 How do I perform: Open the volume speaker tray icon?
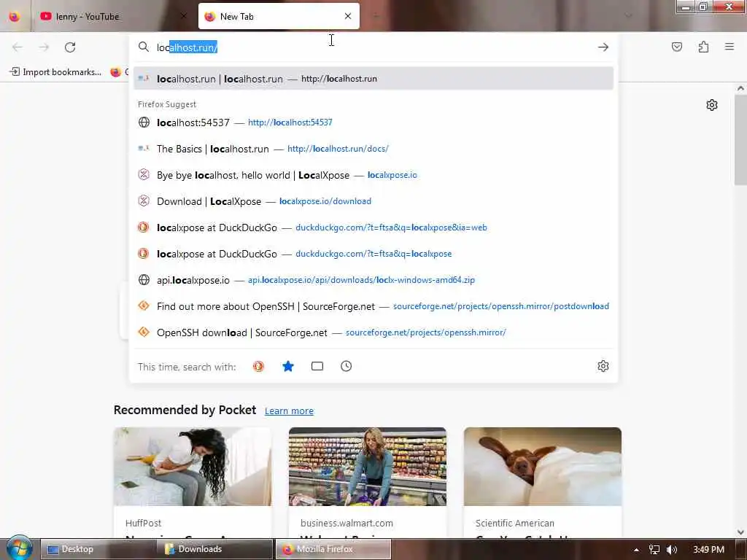tap(672, 550)
